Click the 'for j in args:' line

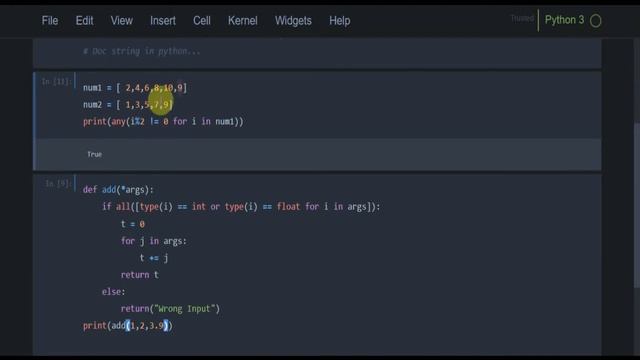pyautogui.click(x=153, y=241)
